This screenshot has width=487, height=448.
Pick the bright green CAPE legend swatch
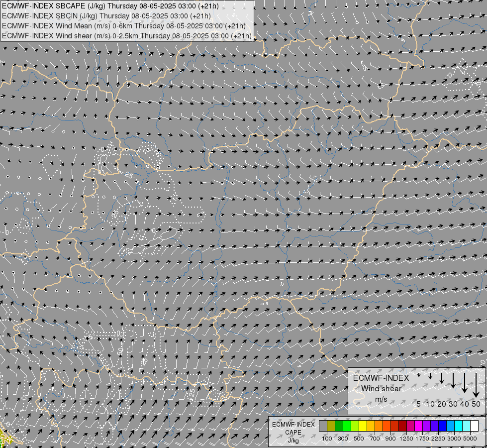pyautogui.click(x=347, y=426)
